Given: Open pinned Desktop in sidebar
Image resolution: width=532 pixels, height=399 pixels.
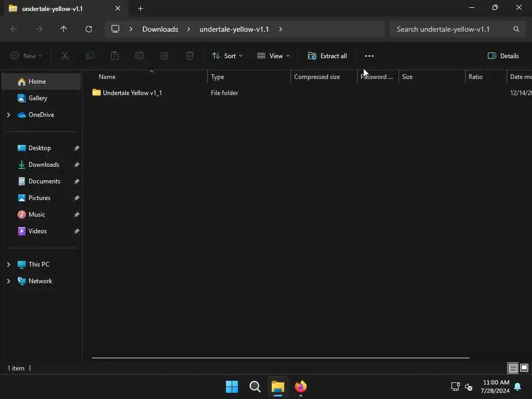Looking at the screenshot, I should coord(42,148).
